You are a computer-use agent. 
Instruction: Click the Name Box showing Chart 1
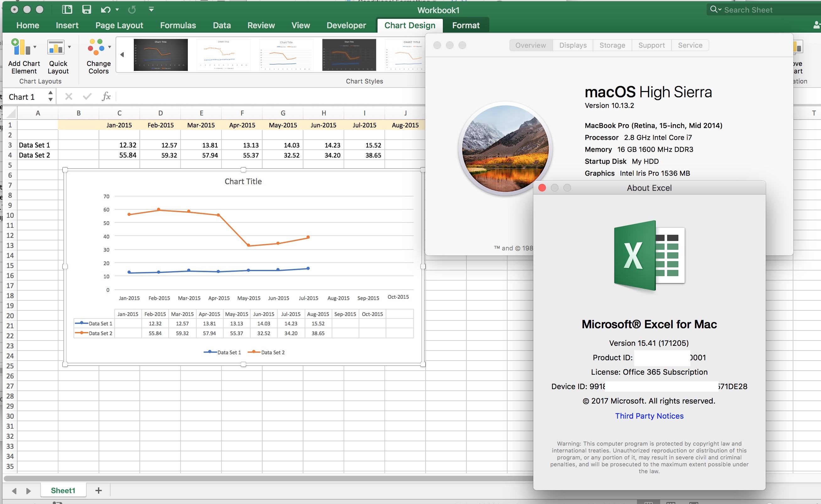pos(25,97)
